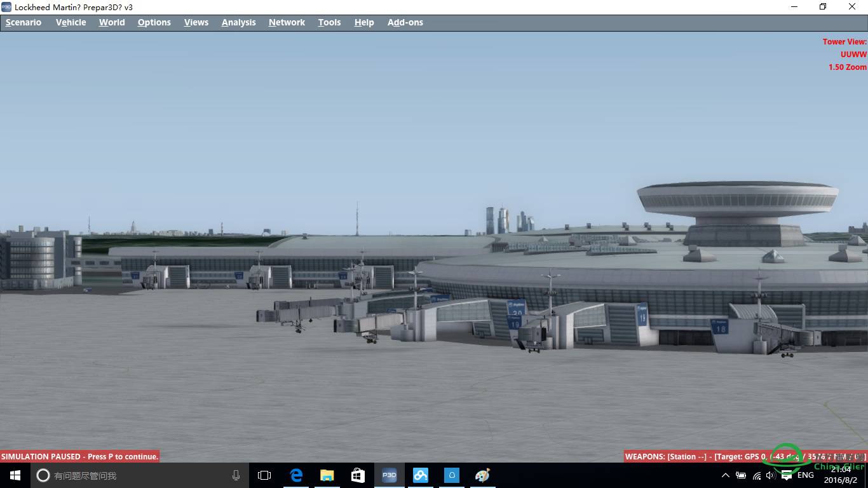
Task: Open the Windows Store taskbar icon
Action: pyautogui.click(x=358, y=475)
